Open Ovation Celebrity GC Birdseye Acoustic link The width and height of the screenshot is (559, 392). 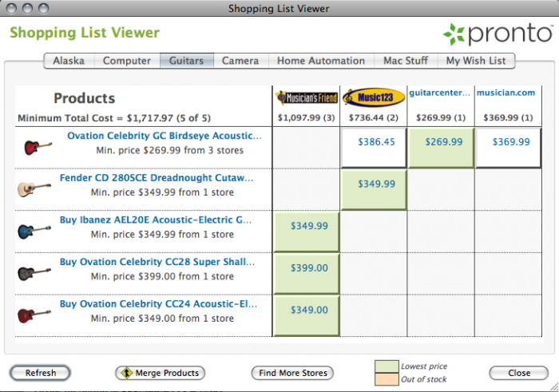(x=165, y=136)
